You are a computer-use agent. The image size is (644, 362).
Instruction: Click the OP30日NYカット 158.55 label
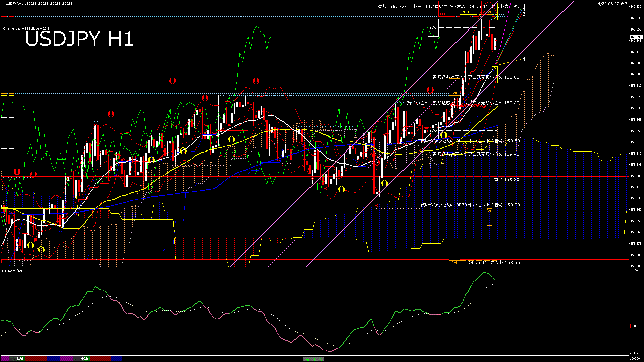(x=494, y=263)
